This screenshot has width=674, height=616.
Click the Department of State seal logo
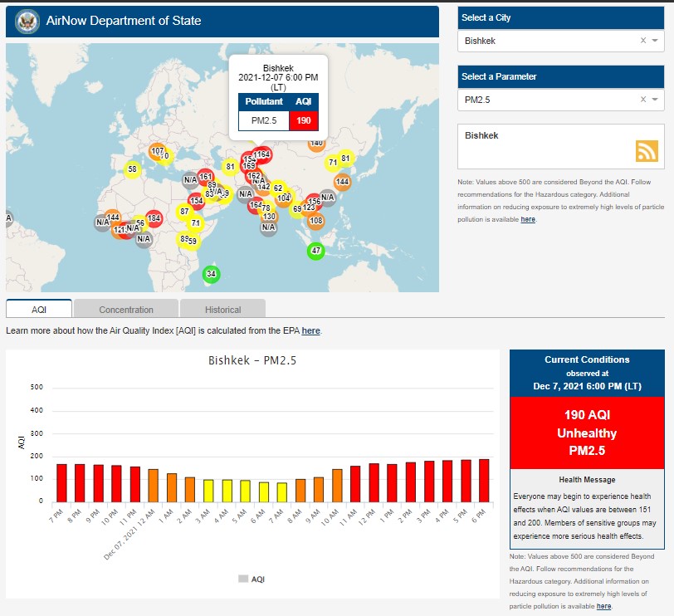click(x=27, y=22)
